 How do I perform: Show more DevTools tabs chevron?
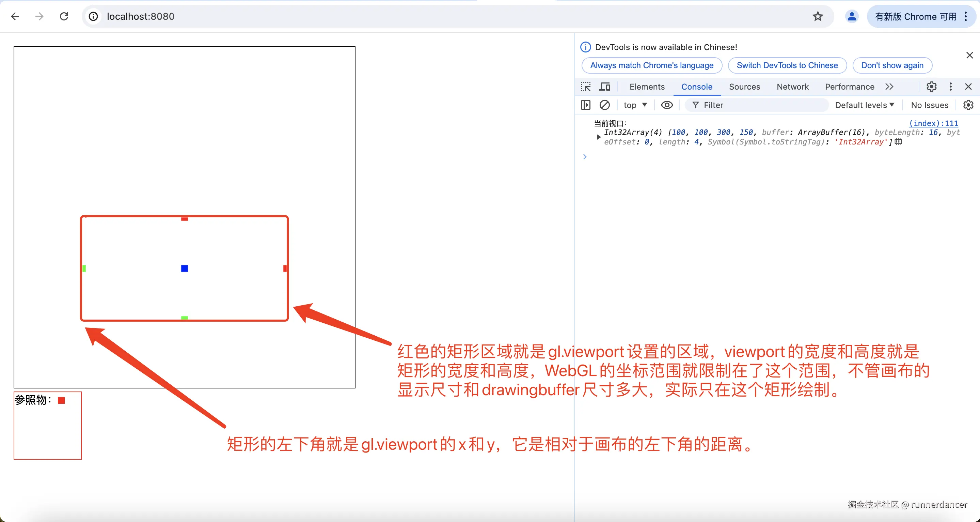(x=889, y=87)
